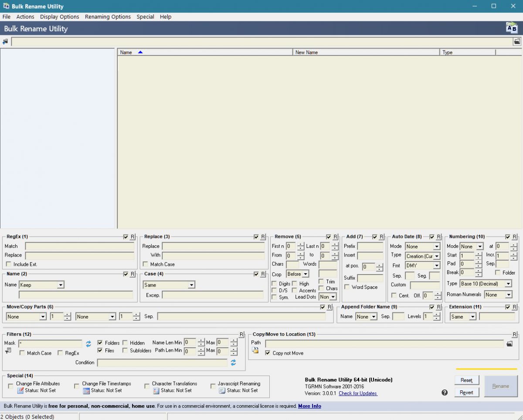The height and width of the screenshot is (420, 523).
Task: Enable the Change File Timestamps checkbox
Action: 77,386
